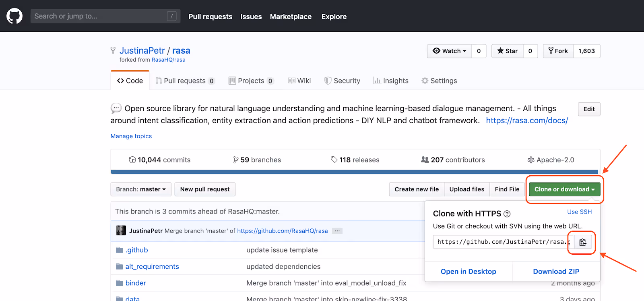Screen dimensions: 644x301
Task: Click the speech bubble emoji in description
Action: [x=116, y=108]
